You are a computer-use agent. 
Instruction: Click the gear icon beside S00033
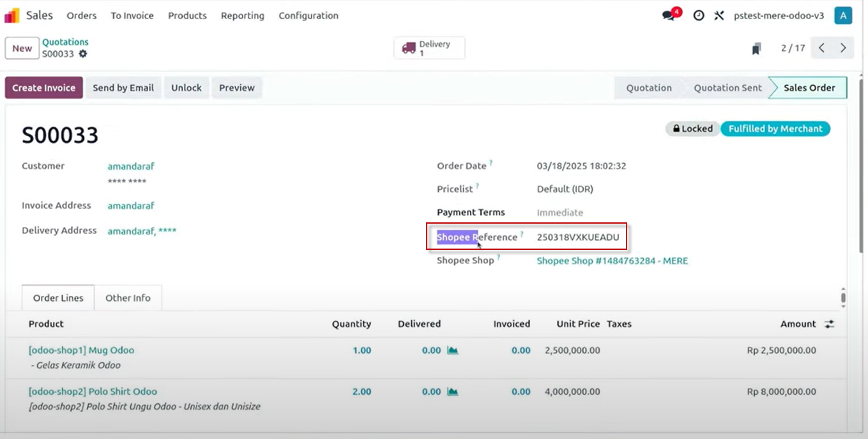click(82, 54)
